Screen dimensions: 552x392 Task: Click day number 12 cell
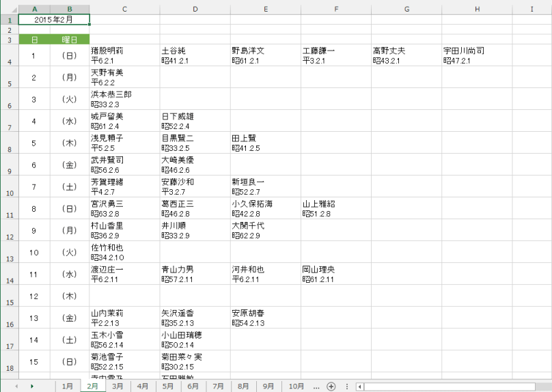34,296
